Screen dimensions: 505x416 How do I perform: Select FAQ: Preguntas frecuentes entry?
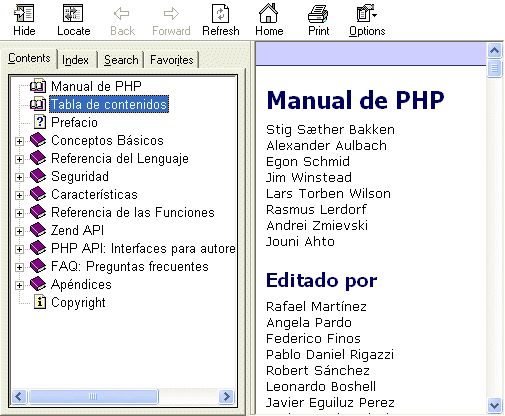[x=130, y=266]
